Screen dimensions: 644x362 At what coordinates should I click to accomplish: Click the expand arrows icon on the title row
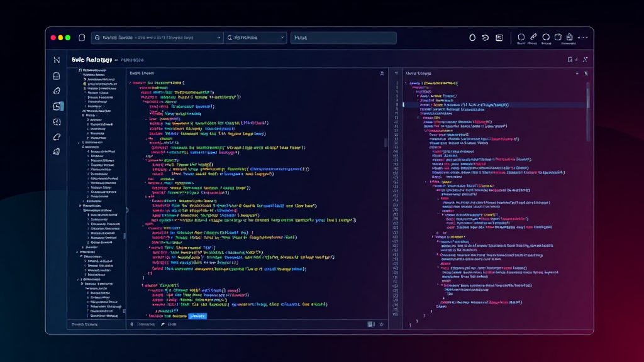586,60
